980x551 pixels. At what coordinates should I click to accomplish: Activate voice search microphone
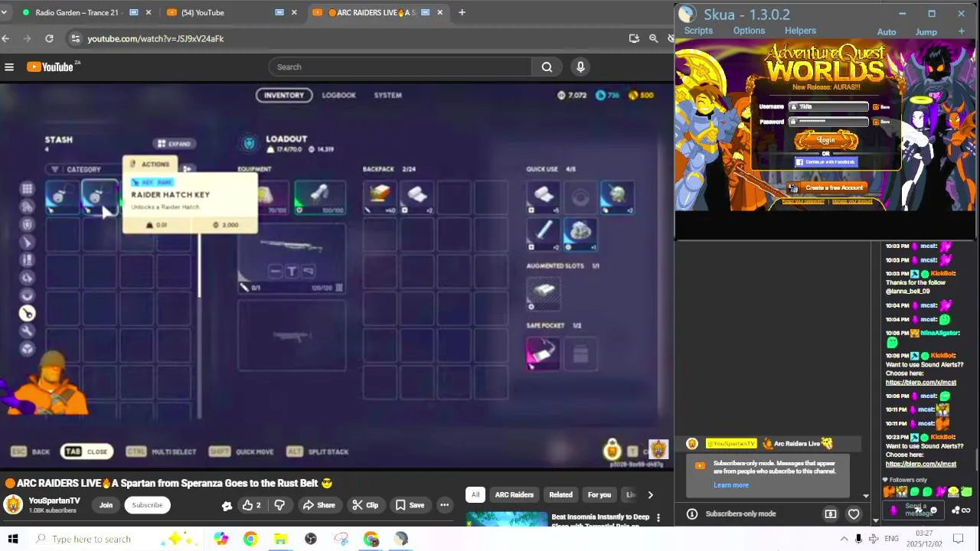(580, 67)
